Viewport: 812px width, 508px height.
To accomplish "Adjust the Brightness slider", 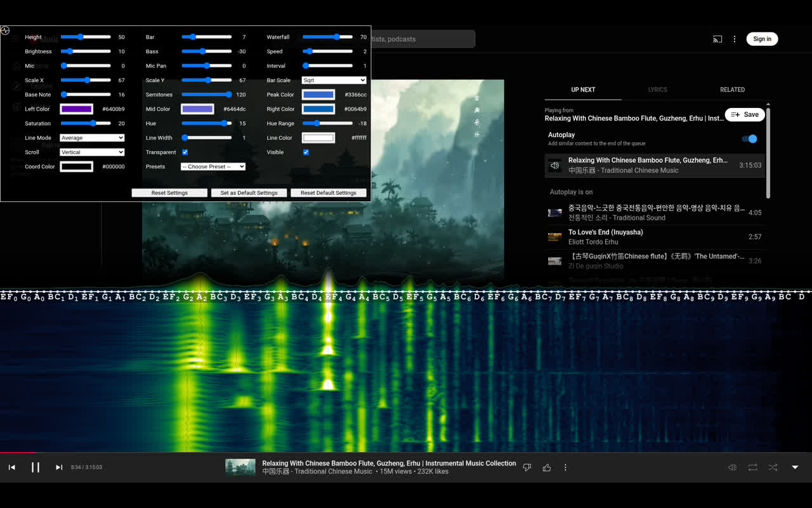I will (x=86, y=51).
